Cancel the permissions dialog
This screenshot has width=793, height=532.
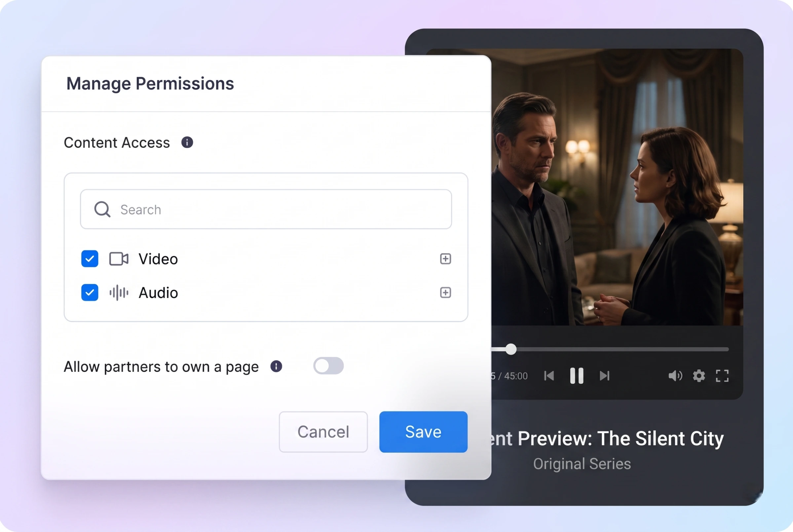[323, 432]
